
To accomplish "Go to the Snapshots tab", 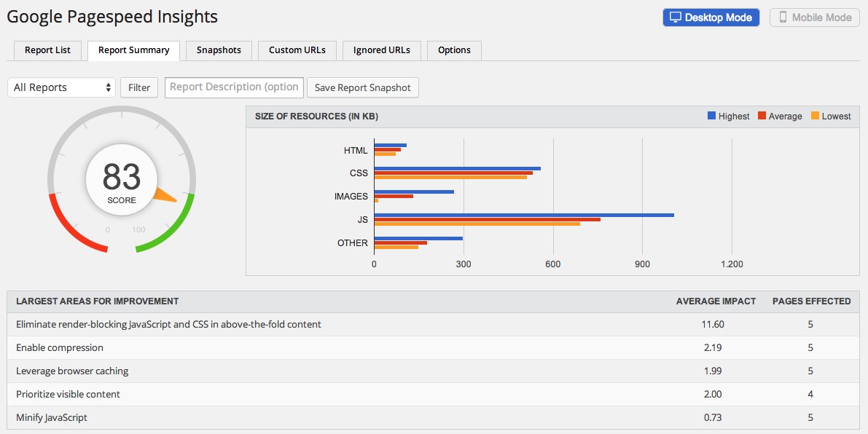I will click(219, 50).
